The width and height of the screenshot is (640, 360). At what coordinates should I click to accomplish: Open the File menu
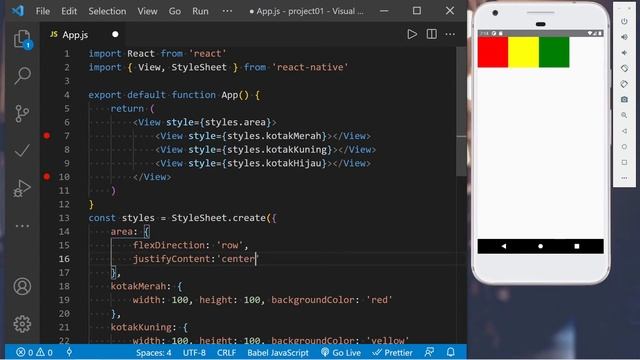click(42, 11)
